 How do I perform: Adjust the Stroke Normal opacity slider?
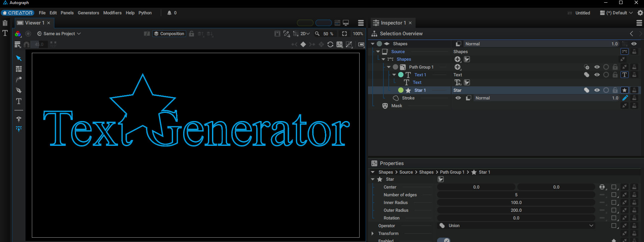pyautogui.click(x=546, y=98)
